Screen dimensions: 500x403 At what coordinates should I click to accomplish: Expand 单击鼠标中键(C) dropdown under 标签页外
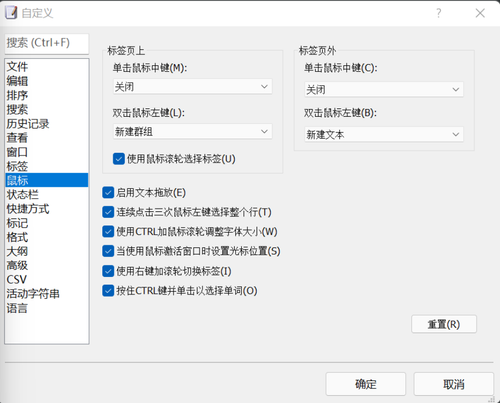[384, 89]
